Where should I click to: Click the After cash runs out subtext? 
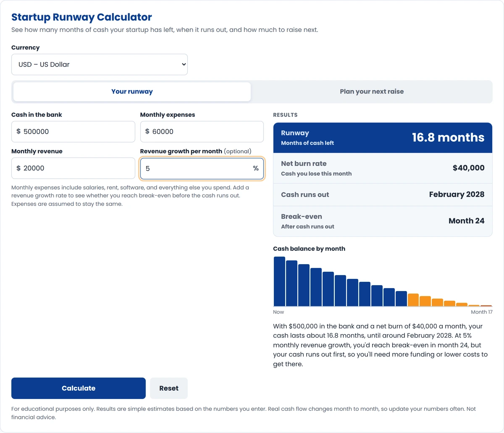click(307, 226)
